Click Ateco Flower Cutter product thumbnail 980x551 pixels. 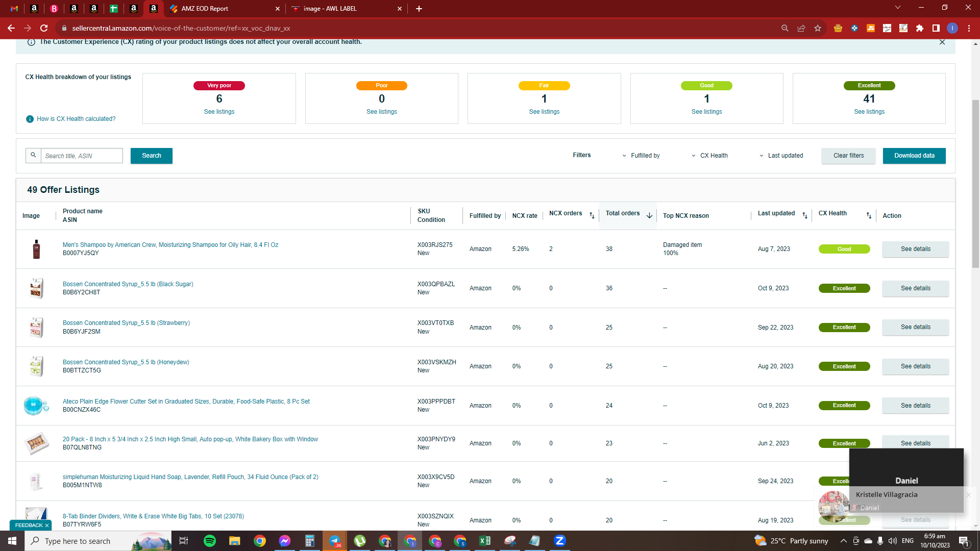tap(36, 406)
